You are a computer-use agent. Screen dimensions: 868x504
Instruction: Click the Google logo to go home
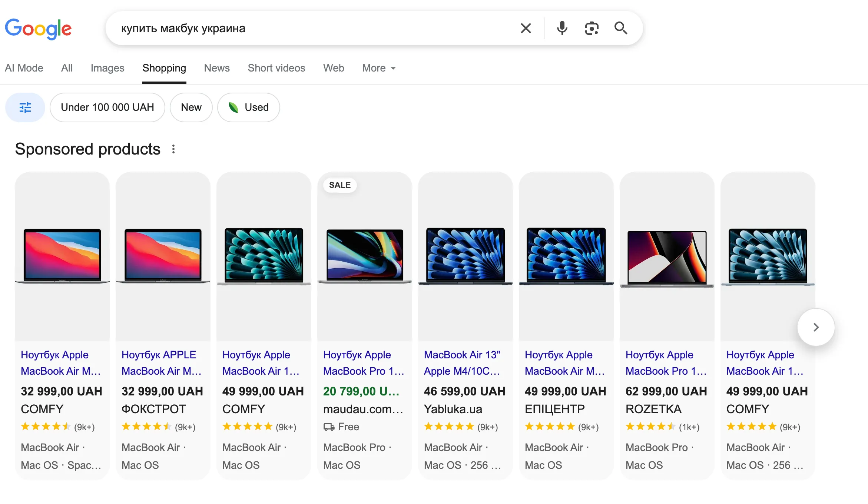[x=38, y=29]
